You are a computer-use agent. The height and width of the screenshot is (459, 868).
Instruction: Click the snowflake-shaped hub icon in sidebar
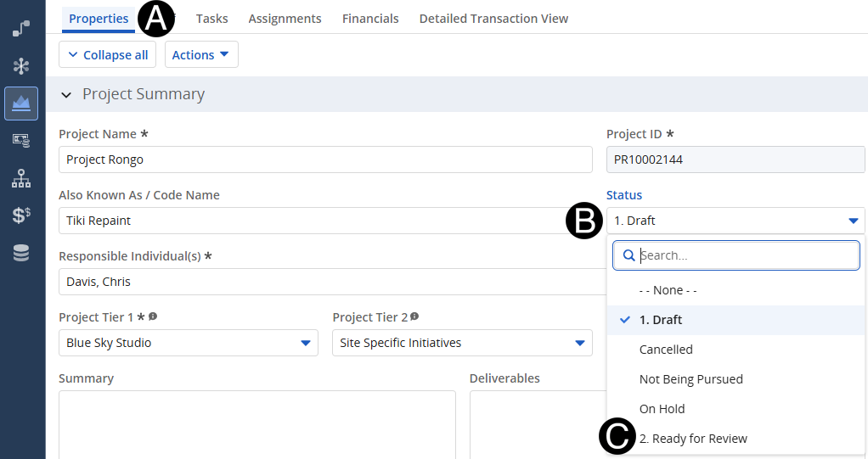pos(22,66)
